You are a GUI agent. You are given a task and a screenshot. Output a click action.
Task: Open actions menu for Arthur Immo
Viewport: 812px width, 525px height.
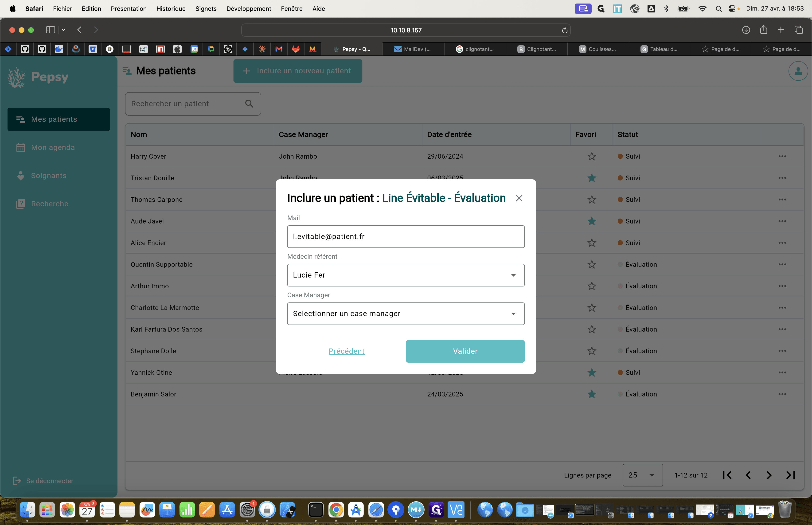point(782,286)
